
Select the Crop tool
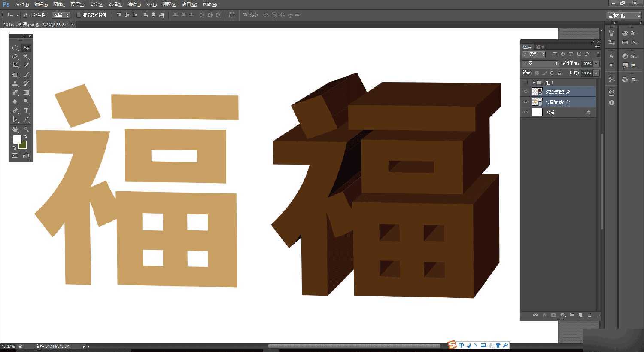pyautogui.click(x=15, y=65)
